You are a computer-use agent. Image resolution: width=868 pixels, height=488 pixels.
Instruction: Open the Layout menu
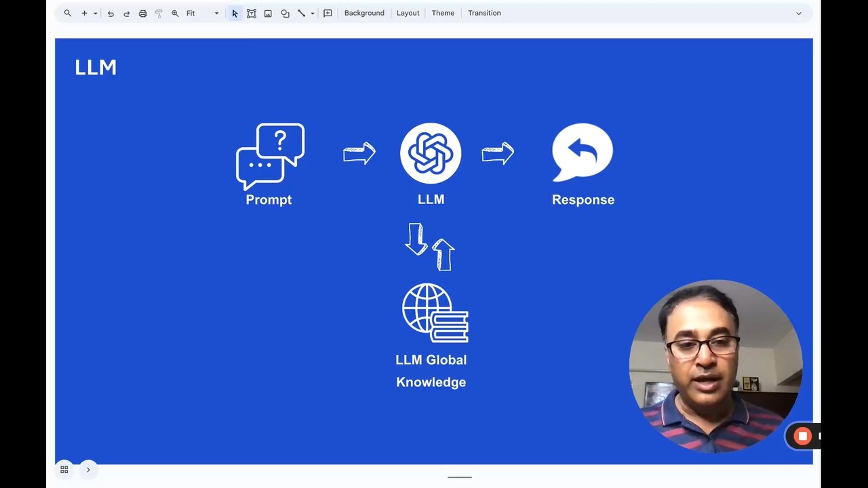pyautogui.click(x=408, y=13)
